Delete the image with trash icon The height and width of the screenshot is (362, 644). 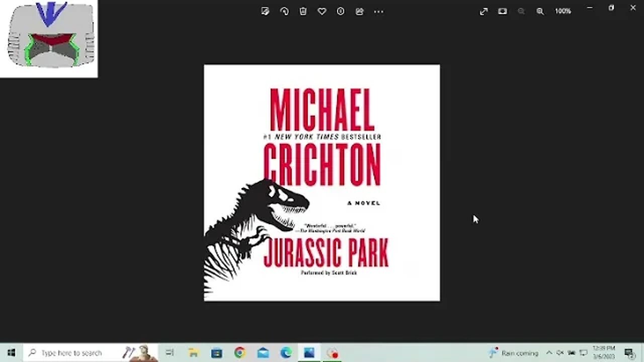[303, 11]
